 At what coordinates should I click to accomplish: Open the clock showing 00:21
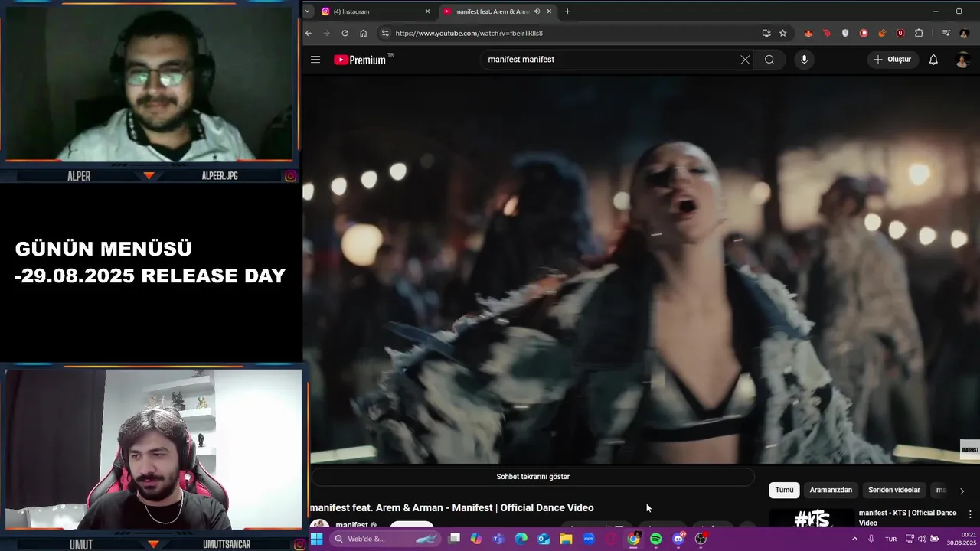(961, 539)
